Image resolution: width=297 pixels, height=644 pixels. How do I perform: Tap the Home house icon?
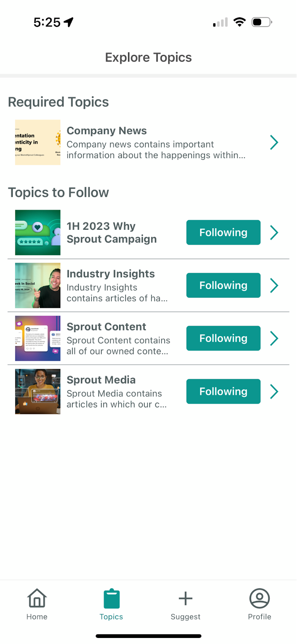point(37,598)
